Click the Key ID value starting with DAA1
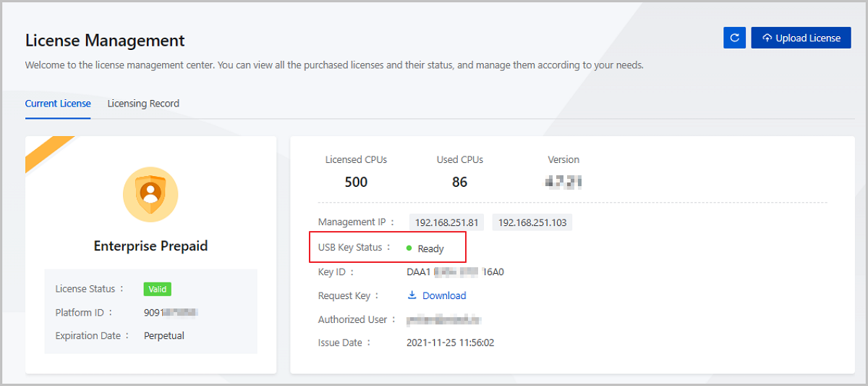This screenshot has height=386, width=868. click(x=455, y=272)
